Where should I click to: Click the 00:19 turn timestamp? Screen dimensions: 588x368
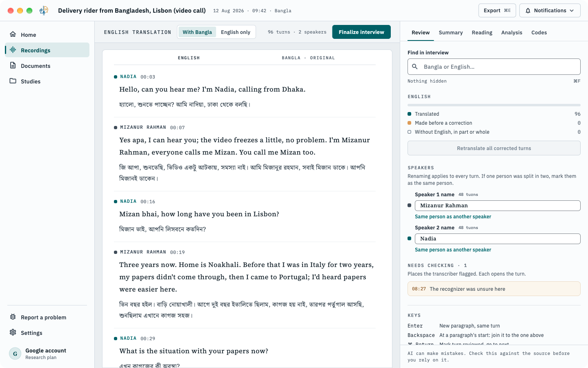(178, 252)
